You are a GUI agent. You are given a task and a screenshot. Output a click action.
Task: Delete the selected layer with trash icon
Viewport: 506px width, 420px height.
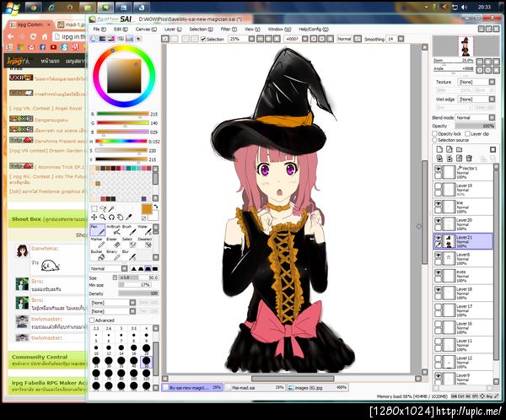tap(469, 159)
